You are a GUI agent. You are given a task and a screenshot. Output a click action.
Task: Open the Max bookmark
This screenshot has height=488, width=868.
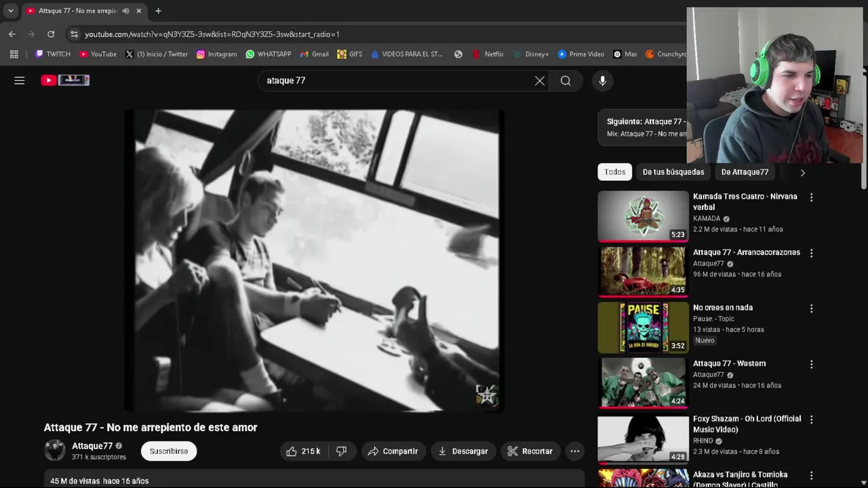pyautogui.click(x=625, y=54)
